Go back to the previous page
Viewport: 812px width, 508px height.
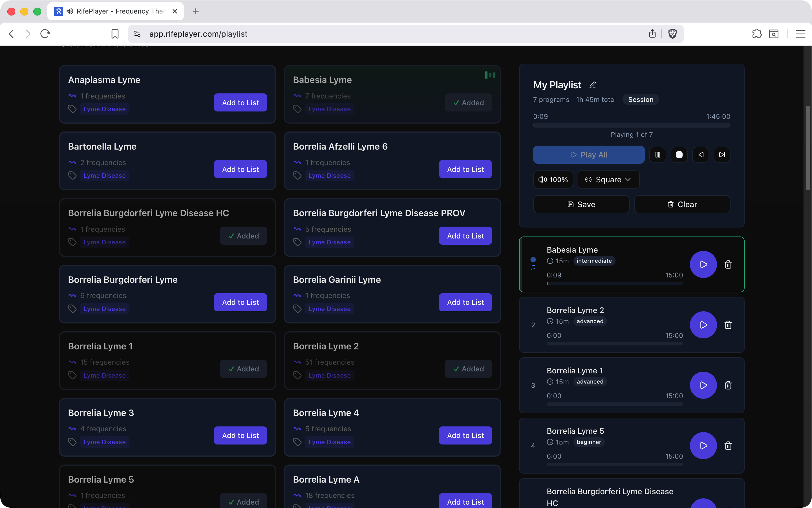click(12, 34)
